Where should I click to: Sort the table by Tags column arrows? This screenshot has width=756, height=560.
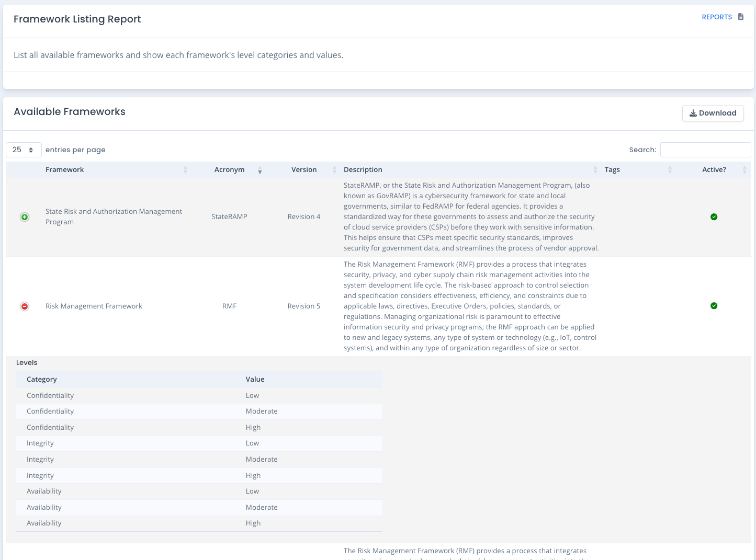pos(670,169)
